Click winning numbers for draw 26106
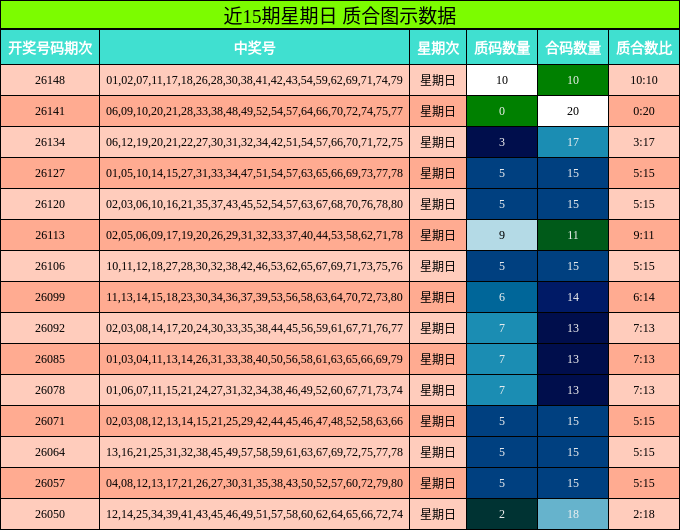Image resolution: width=680 pixels, height=530 pixels. pos(255,266)
